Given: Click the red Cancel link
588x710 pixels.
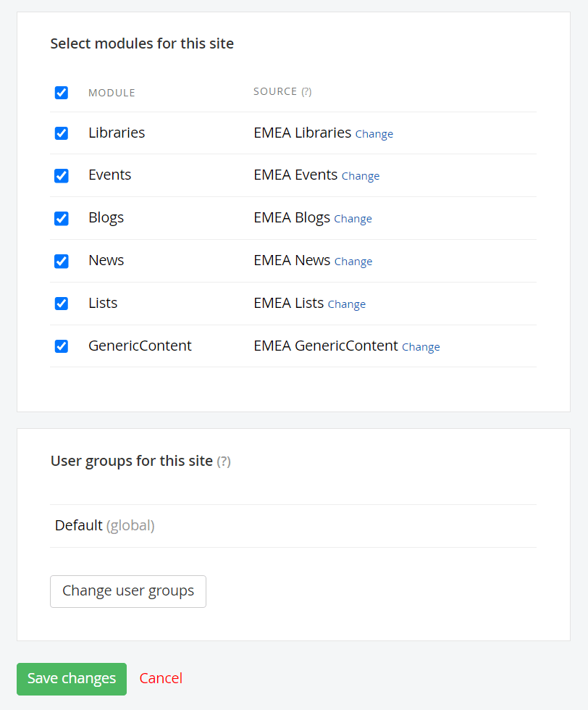Looking at the screenshot, I should pos(161,678).
